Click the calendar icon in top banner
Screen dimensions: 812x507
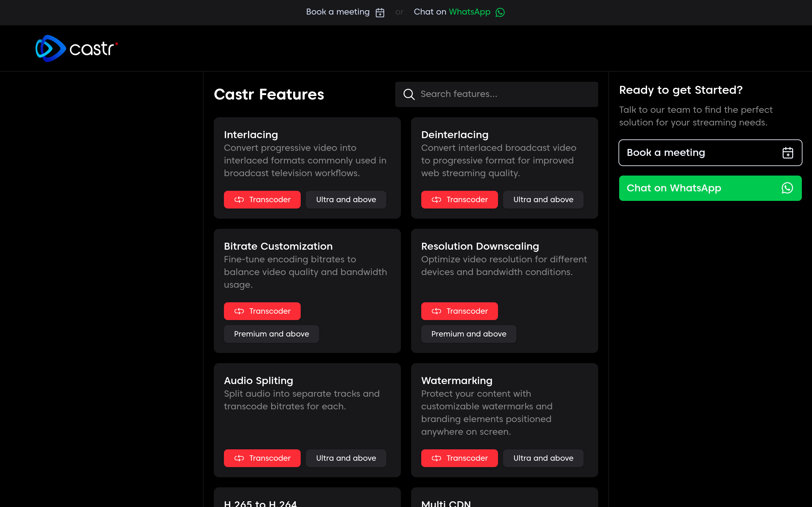(380, 12)
